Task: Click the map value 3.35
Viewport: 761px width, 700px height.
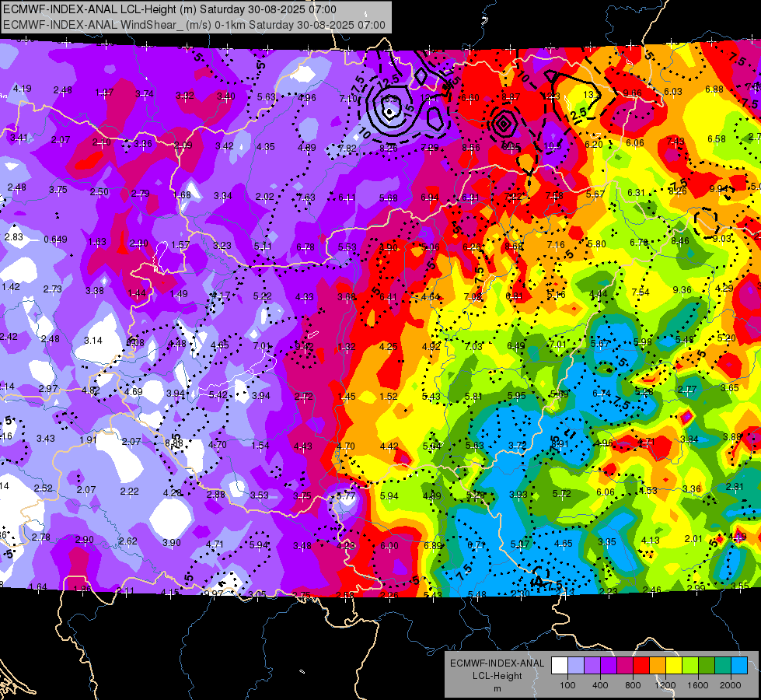Action: tap(607, 541)
